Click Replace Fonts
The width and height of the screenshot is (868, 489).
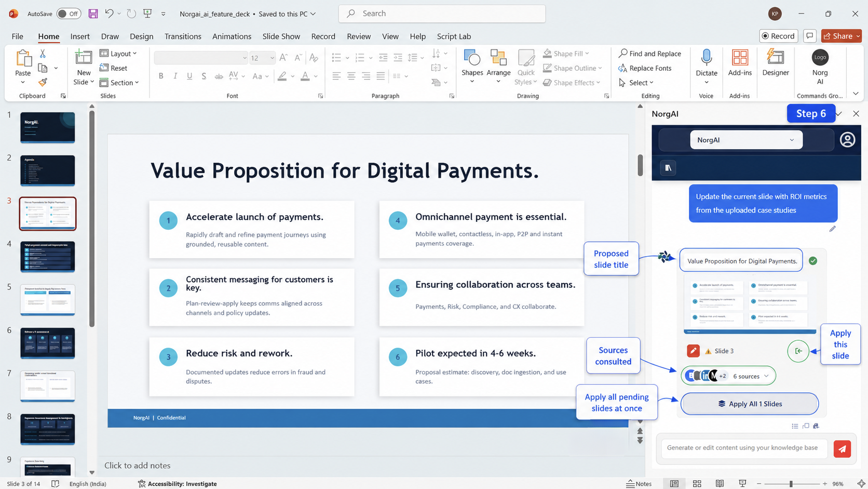[x=645, y=68]
